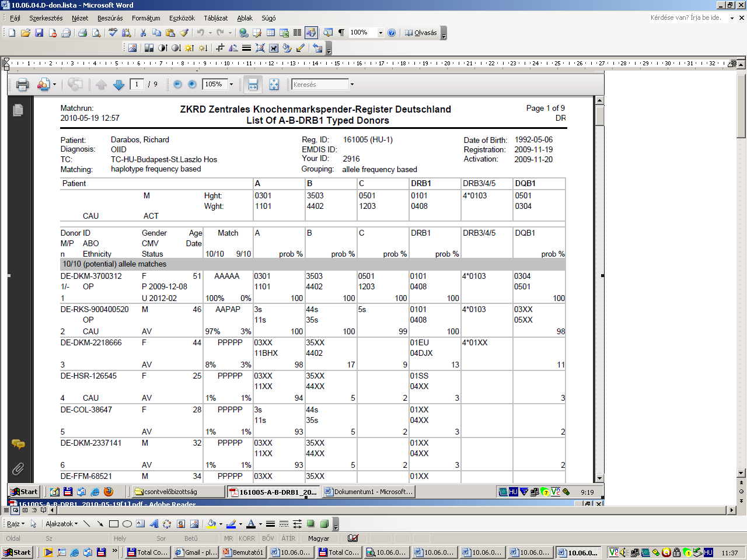Insert a text box from the Drawing toolbar

[x=141, y=524]
